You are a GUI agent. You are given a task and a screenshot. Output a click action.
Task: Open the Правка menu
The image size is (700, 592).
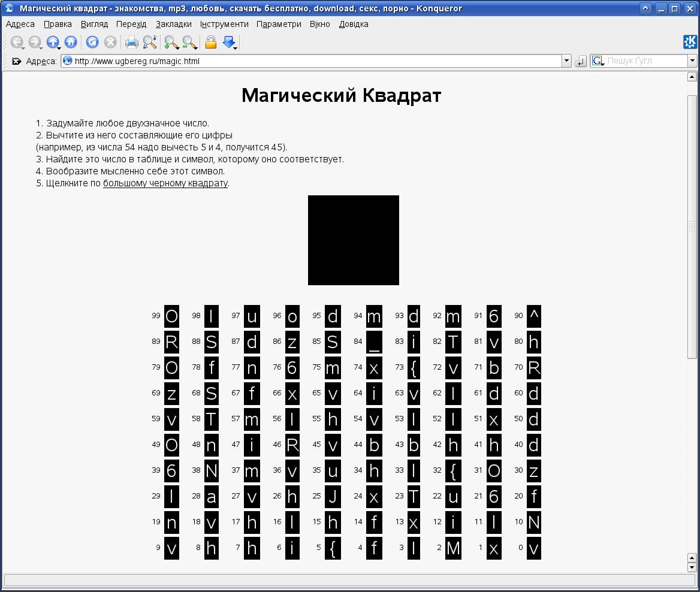point(58,24)
